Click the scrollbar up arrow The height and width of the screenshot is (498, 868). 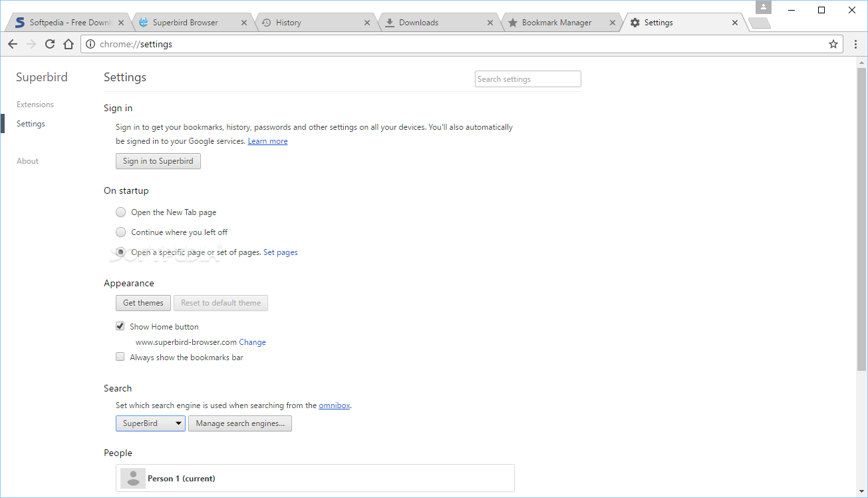click(861, 61)
